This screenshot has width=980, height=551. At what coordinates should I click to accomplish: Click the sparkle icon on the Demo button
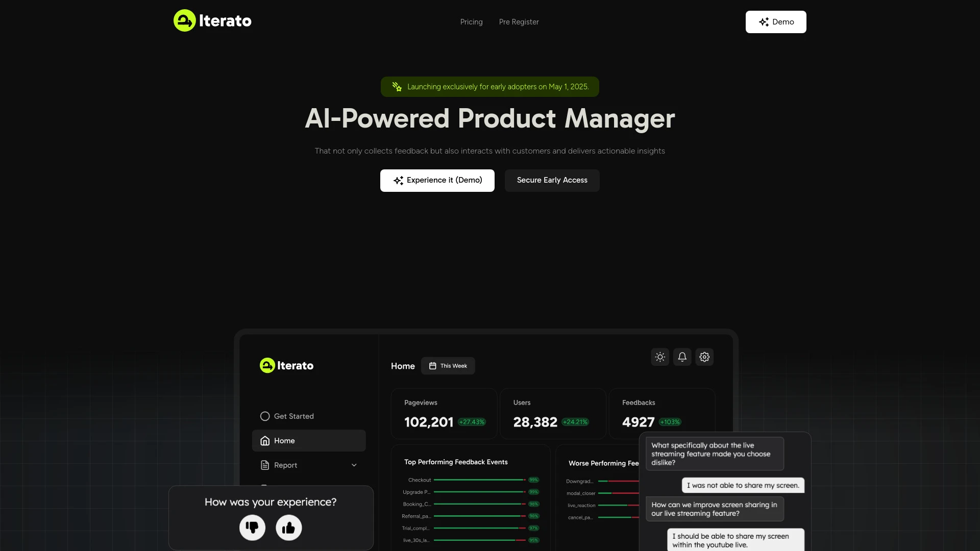click(x=764, y=22)
